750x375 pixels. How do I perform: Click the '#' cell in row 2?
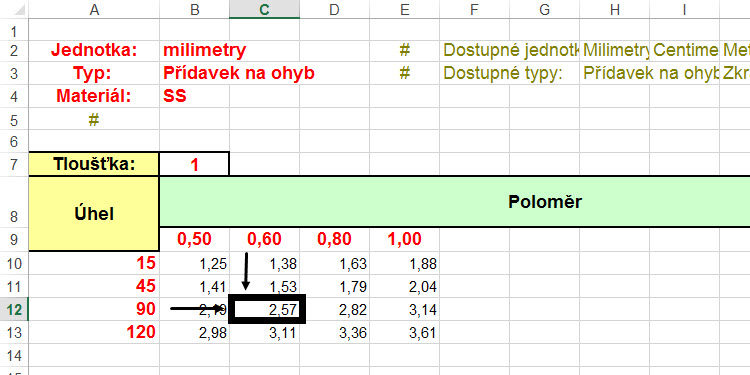(405, 50)
